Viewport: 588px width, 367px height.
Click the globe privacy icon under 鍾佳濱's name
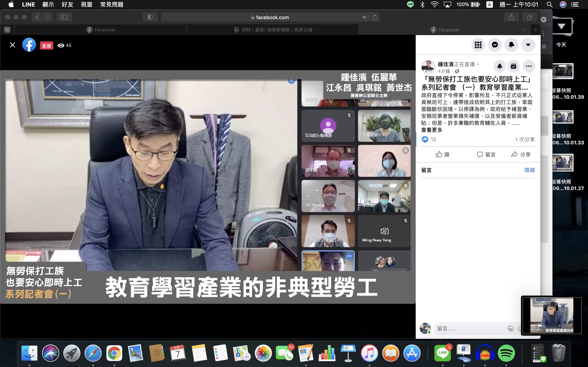[457, 71]
